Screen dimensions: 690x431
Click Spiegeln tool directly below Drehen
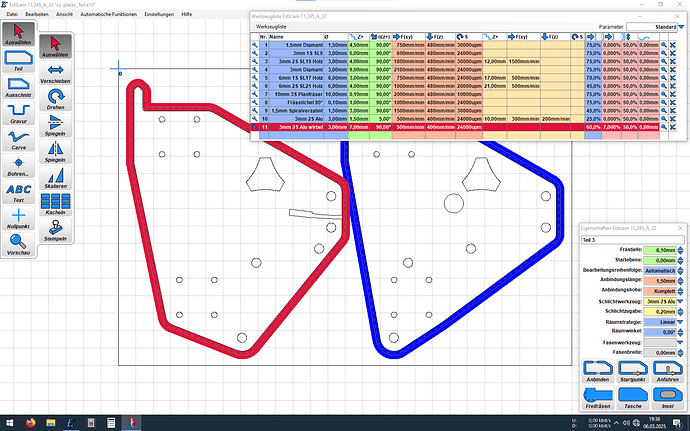[x=55, y=125]
